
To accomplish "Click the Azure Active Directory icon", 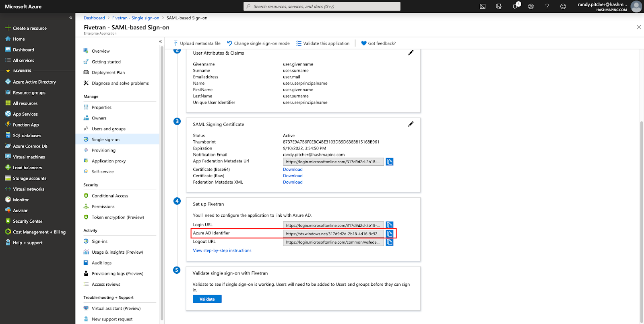I will pyautogui.click(x=8, y=82).
